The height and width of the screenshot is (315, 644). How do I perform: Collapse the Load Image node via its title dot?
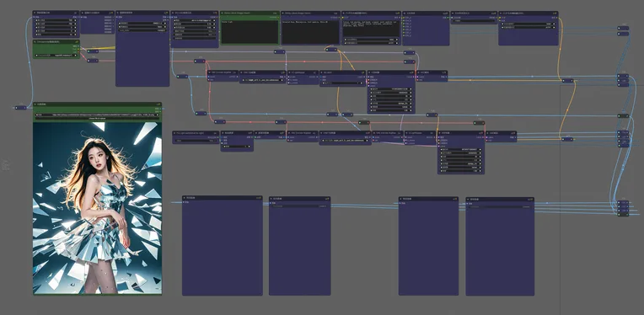click(35, 104)
